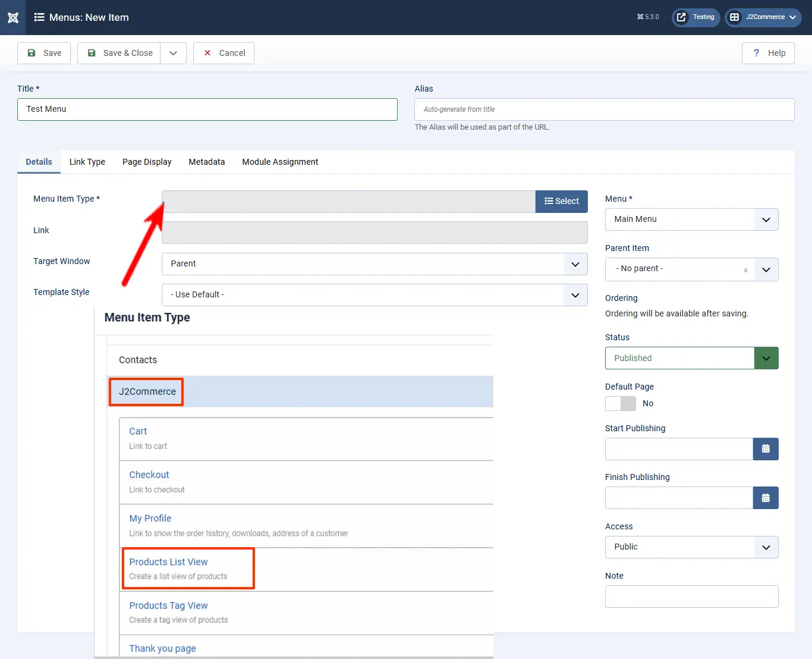Click the menu list icon beside Menus: New Item

[x=39, y=17]
